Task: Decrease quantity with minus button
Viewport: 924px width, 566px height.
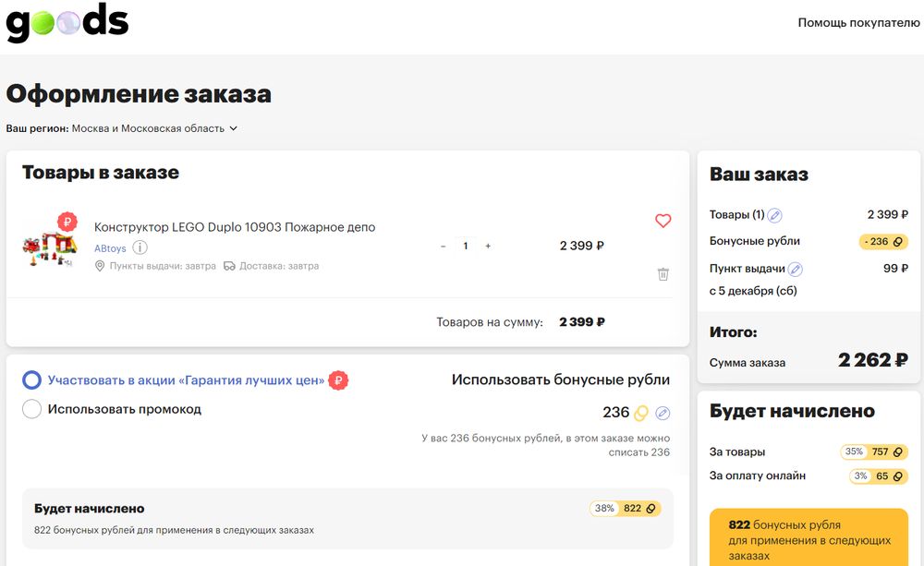Action: (x=443, y=247)
